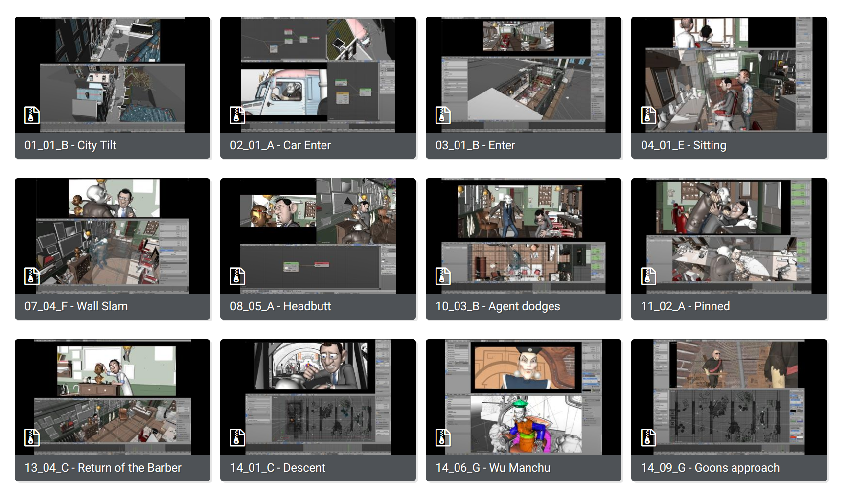Viewport: 850px width, 504px height.
Task: Click zip icon on Wall Slam card
Action: pyautogui.click(x=32, y=276)
